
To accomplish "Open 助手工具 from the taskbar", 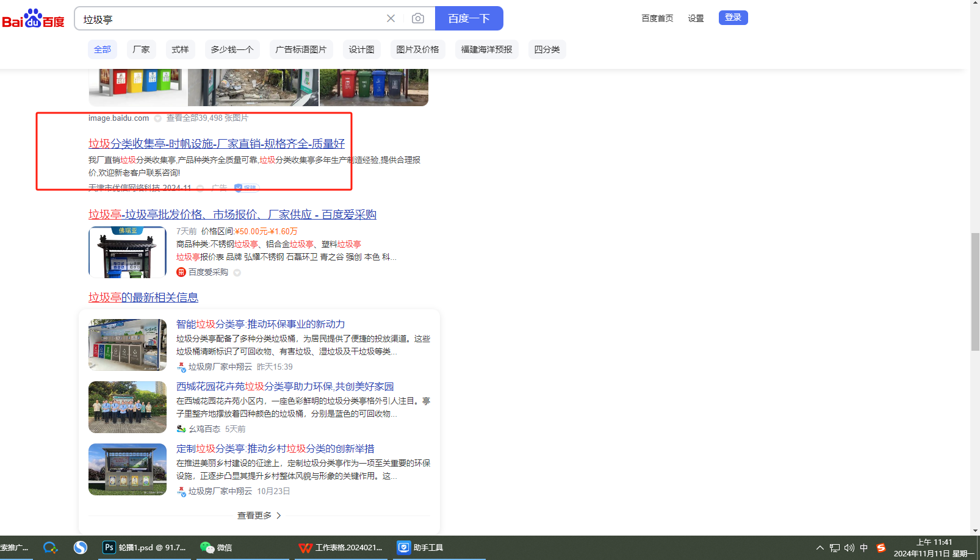I will (x=420, y=547).
